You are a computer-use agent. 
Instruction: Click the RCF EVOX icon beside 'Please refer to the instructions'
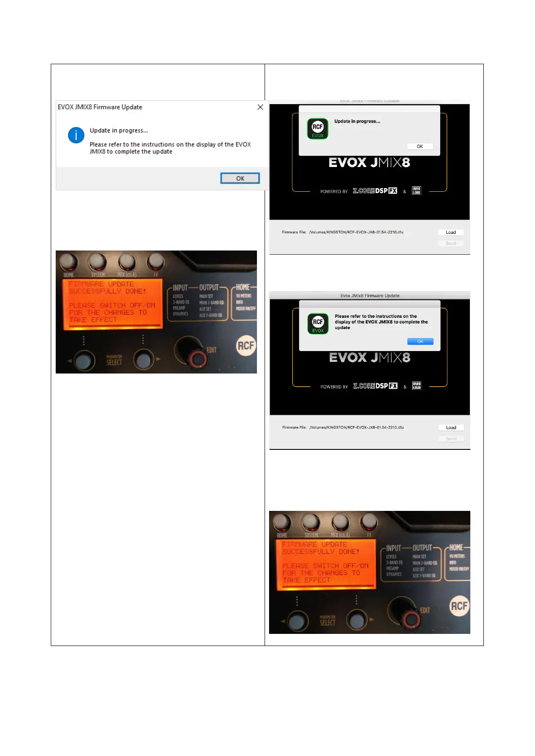point(318,324)
